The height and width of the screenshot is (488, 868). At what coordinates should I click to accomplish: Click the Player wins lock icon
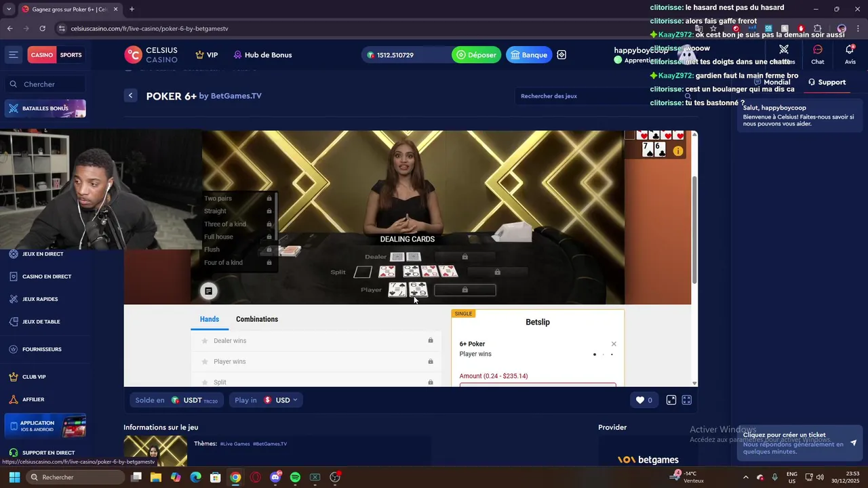431,361
